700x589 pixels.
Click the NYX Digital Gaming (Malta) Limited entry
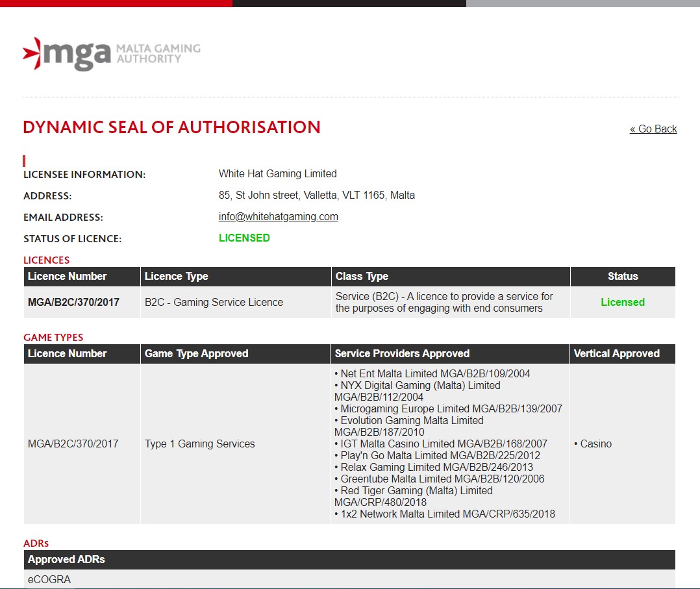point(418,391)
